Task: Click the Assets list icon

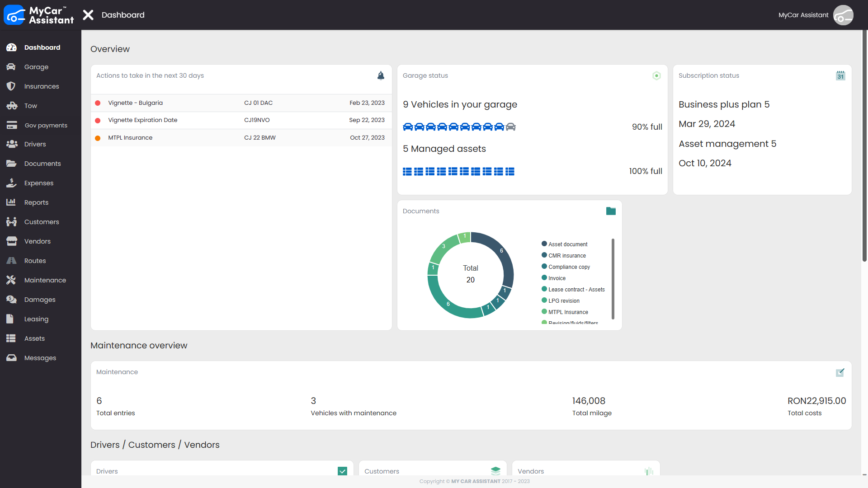Action: pos(11,338)
